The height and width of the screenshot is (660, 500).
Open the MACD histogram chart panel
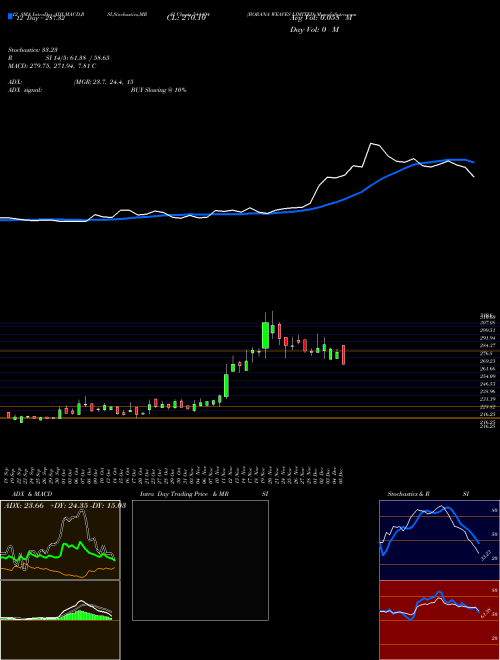tap(60, 620)
